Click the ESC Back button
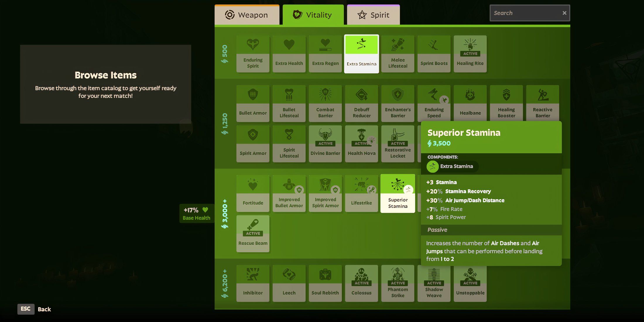The height and width of the screenshot is (322, 644). pyautogui.click(x=34, y=309)
